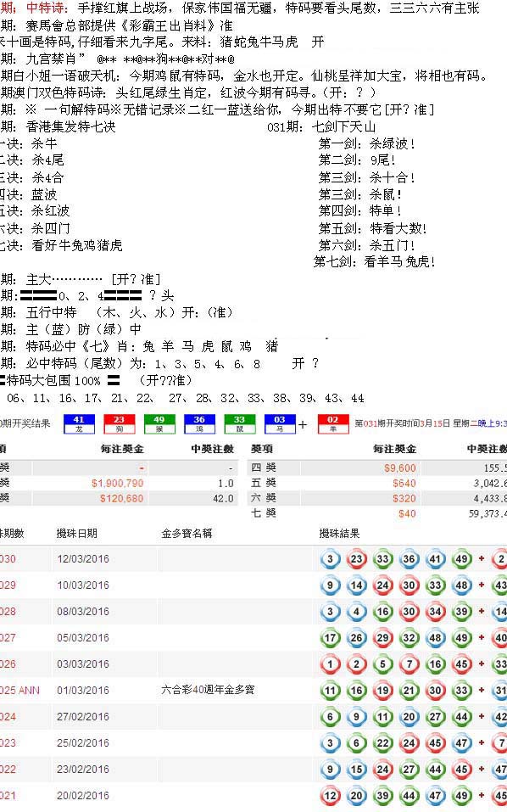Click the blue 36 鸡 result box
The height and width of the screenshot is (812, 507).
pyautogui.click(x=199, y=423)
